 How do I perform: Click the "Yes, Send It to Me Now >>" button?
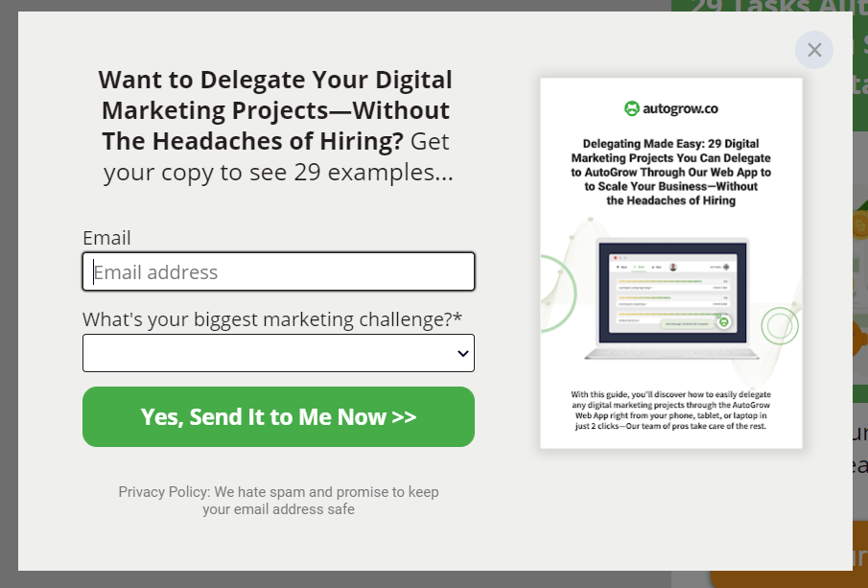point(278,417)
